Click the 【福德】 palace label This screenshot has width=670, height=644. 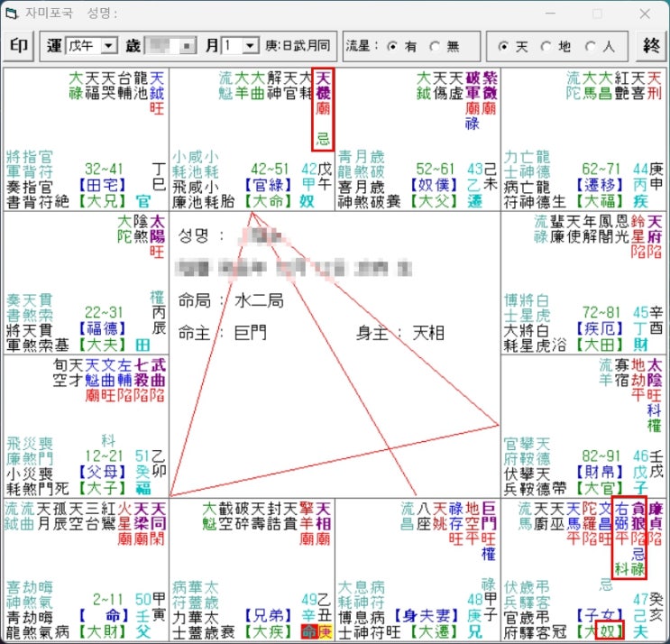(102, 328)
